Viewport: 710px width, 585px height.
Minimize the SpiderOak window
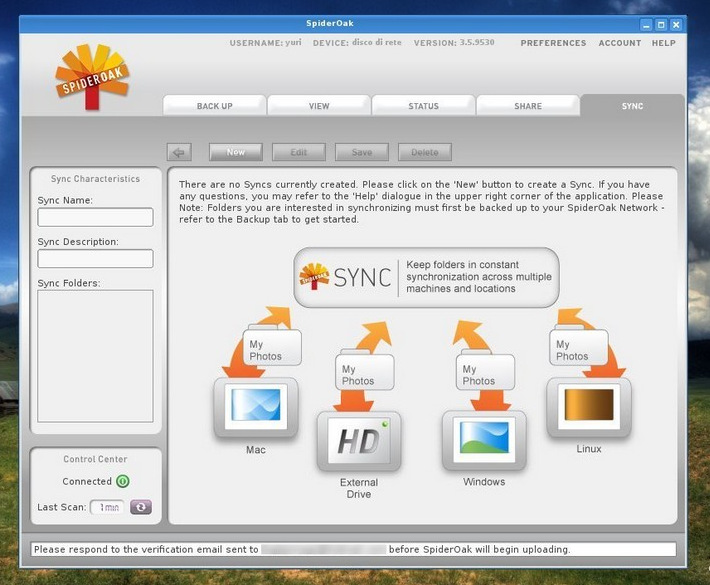tap(647, 25)
